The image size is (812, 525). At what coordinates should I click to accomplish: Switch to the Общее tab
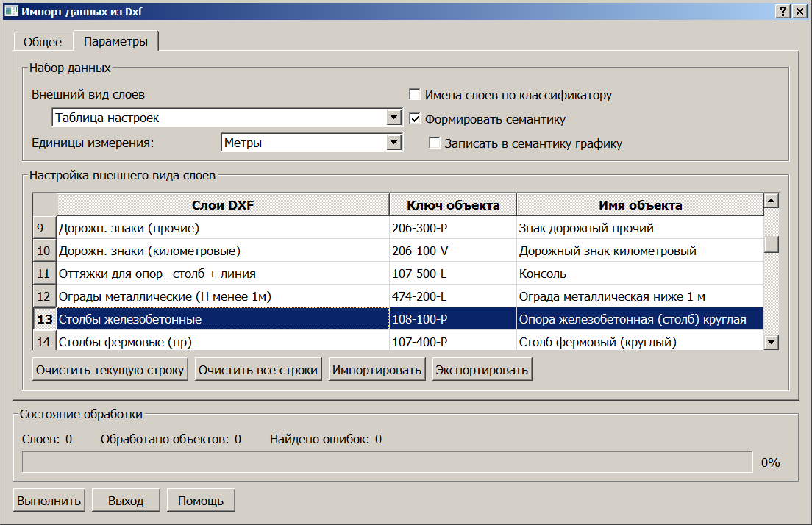pyautogui.click(x=43, y=42)
